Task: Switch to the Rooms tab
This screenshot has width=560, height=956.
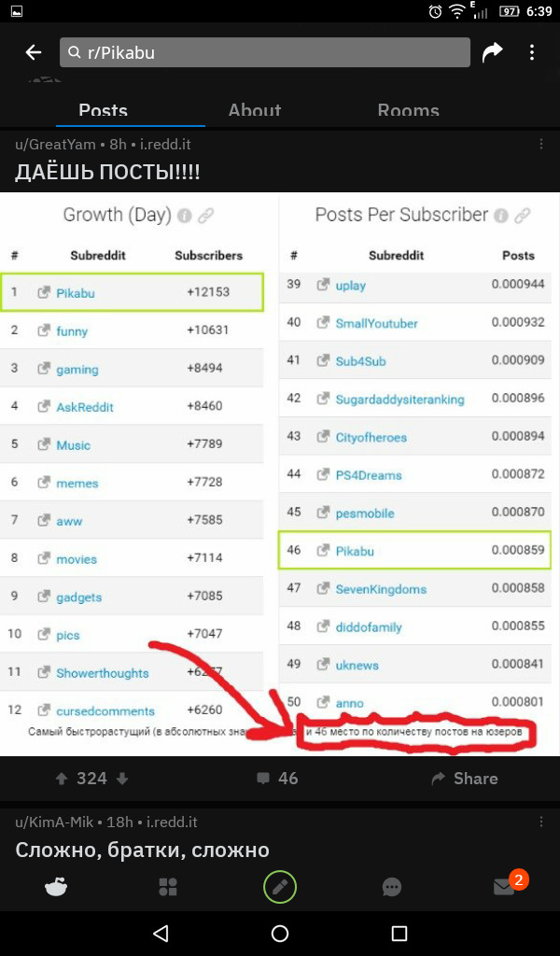Action: 408,110
